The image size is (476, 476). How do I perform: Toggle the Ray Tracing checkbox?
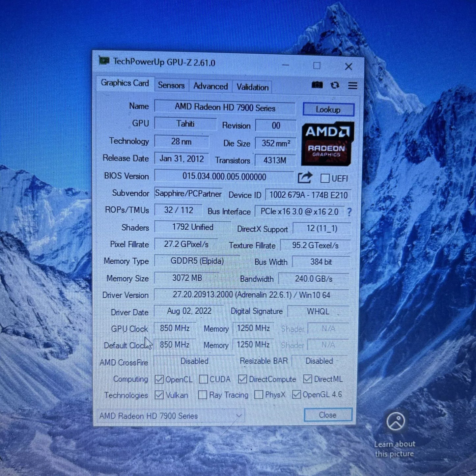pos(202,395)
